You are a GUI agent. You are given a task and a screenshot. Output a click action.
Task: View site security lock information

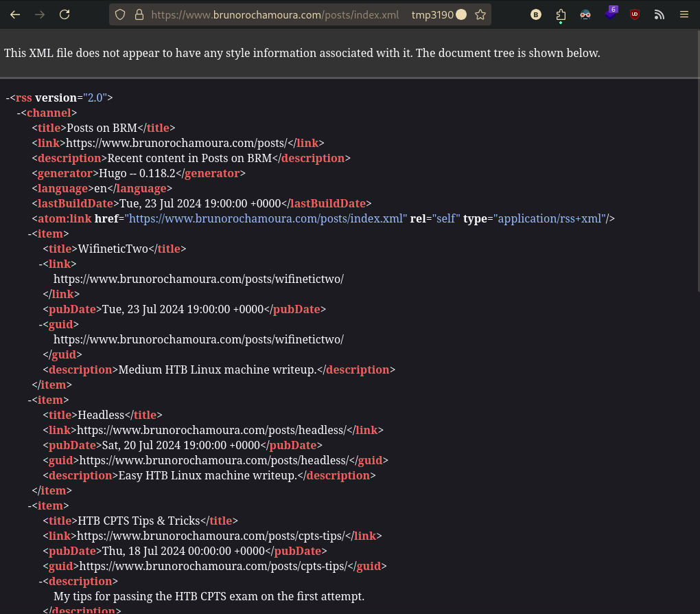tap(138, 14)
